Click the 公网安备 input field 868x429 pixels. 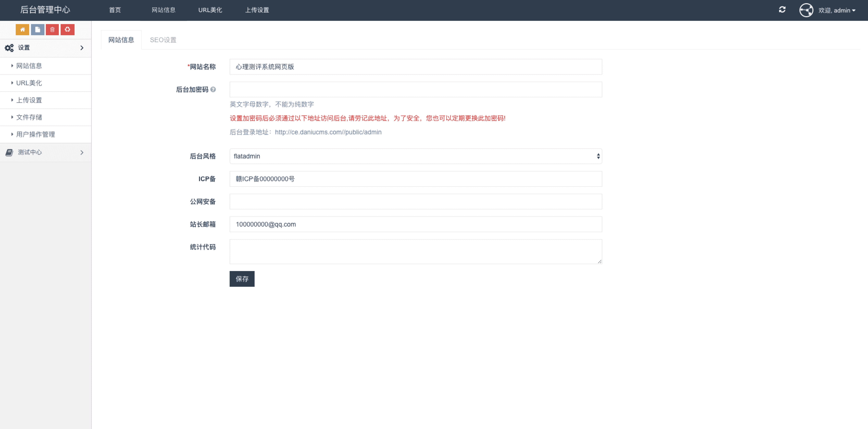click(415, 202)
